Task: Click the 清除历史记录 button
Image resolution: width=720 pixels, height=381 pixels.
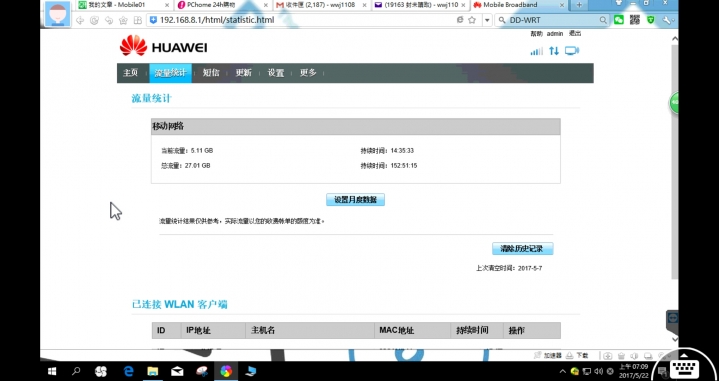Action: coord(523,249)
